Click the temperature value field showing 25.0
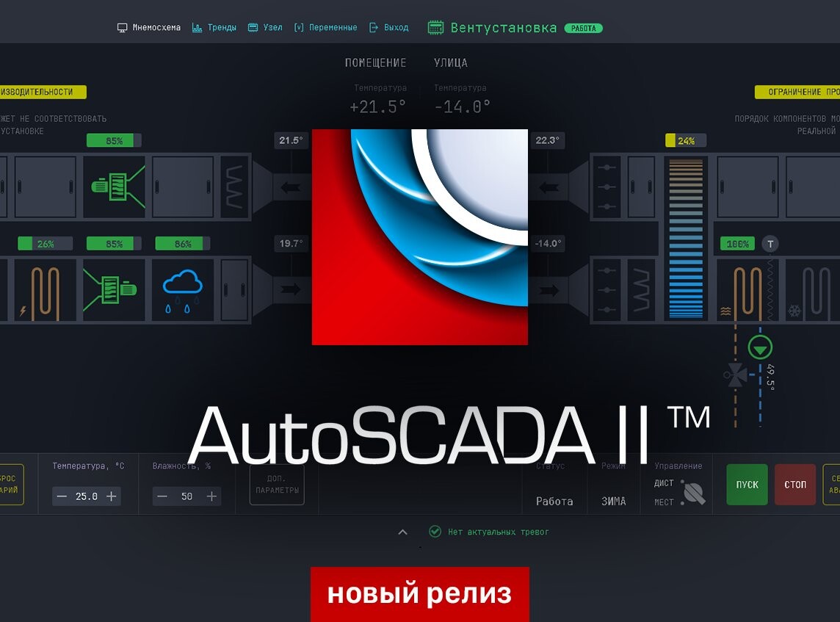 (x=87, y=496)
